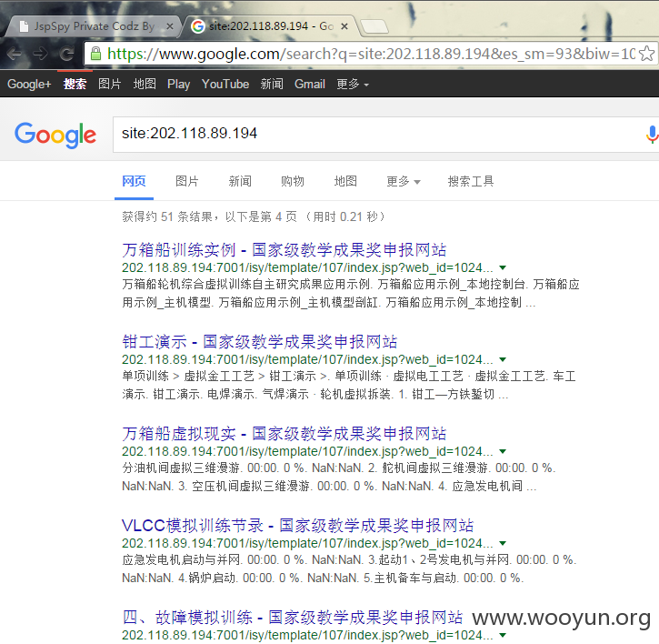Screen dimensions: 659x644
Task: Expand URL arrow for 万箱船虚拟现实 result
Action: point(503,452)
